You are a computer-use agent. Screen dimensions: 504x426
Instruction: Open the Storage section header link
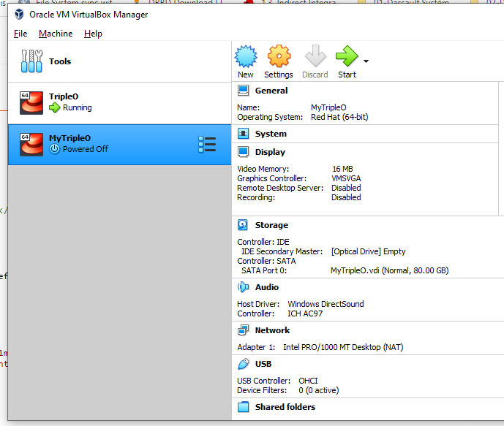pyautogui.click(x=271, y=225)
